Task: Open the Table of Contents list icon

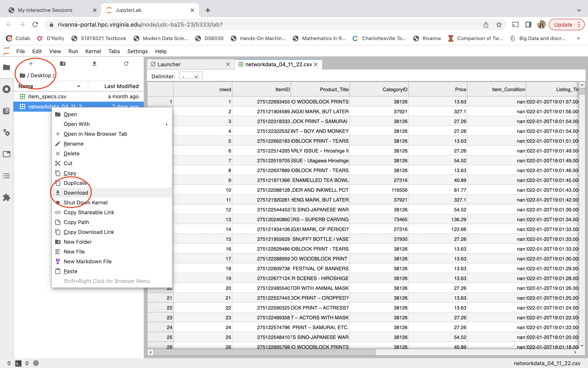Action: [x=7, y=176]
